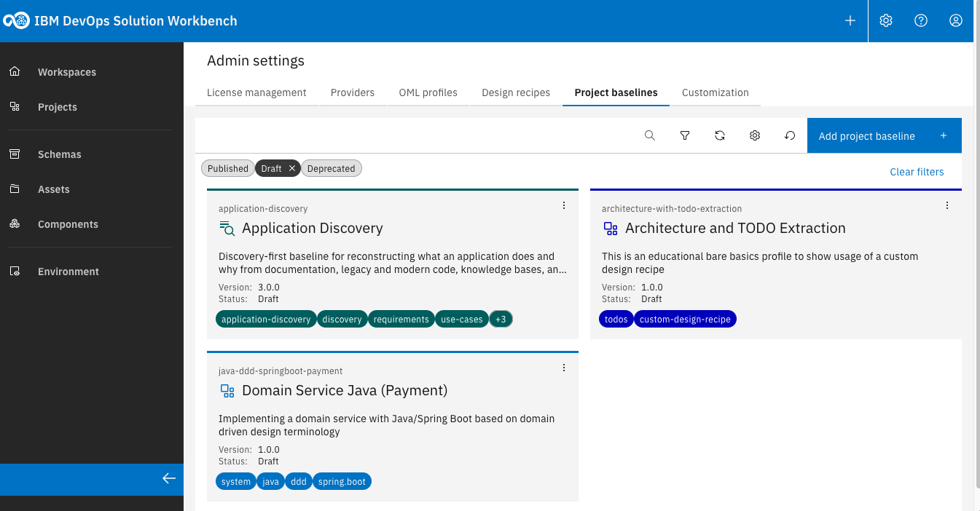This screenshot has width=980, height=511.
Task: Collapse the sidebar with the left arrow
Action: tap(169, 478)
